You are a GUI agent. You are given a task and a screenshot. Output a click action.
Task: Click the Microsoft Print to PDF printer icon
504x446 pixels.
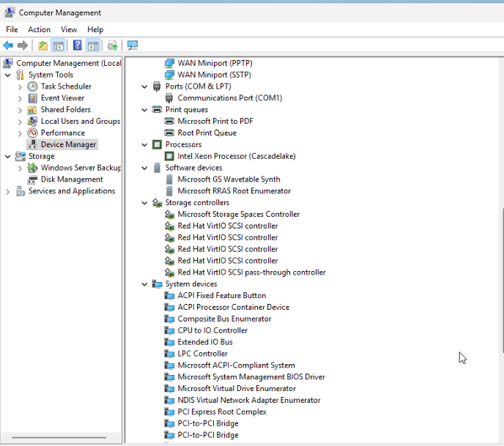point(170,122)
